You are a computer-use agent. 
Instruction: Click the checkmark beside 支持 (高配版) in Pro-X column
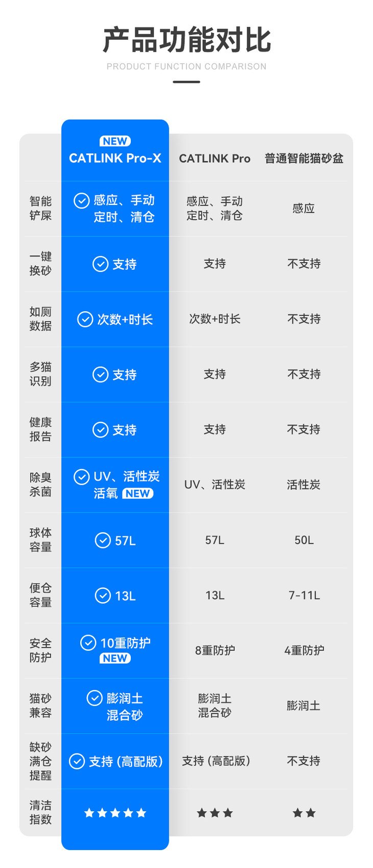coord(77,761)
